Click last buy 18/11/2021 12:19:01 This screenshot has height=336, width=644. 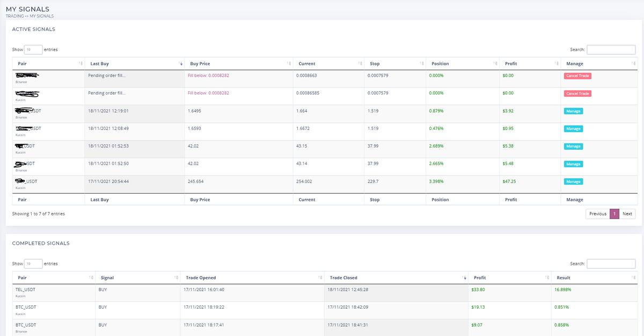point(108,111)
